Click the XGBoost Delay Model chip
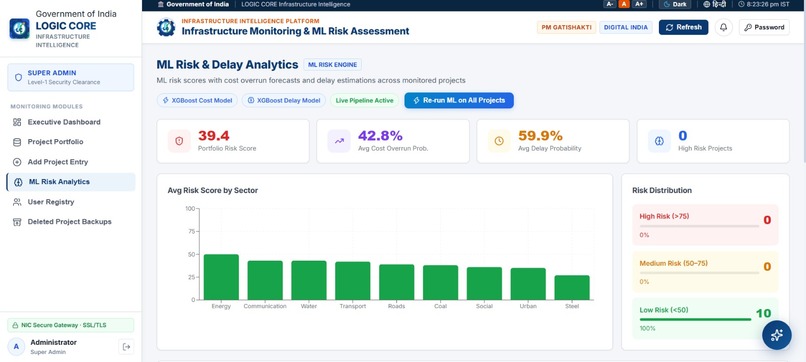The width and height of the screenshot is (806, 362). (x=284, y=100)
